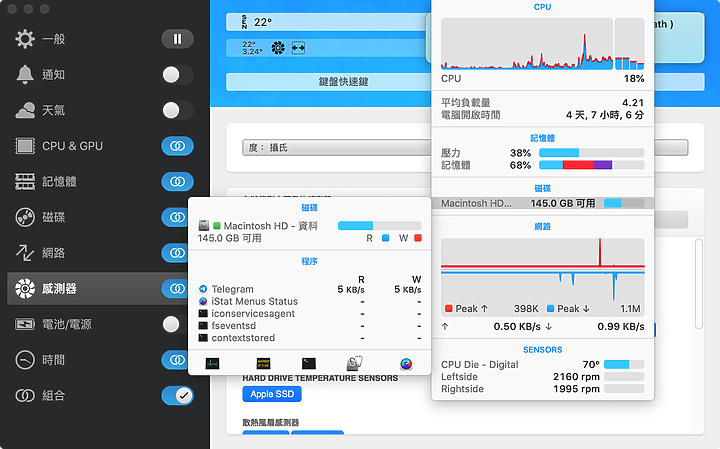Image resolution: width=720 pixels, height=449 pixels.
Task: Click the 散熱風扇感測器 heading
Action: (270, 422)
